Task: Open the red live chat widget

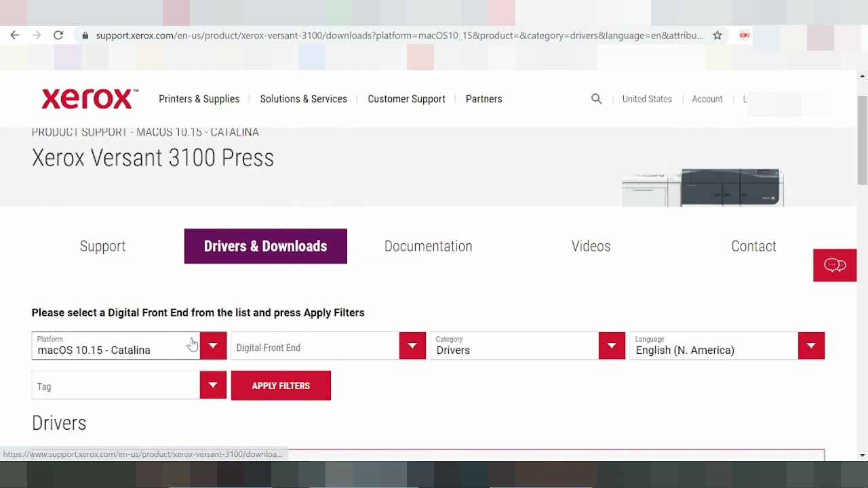Action: coord(835,265)
